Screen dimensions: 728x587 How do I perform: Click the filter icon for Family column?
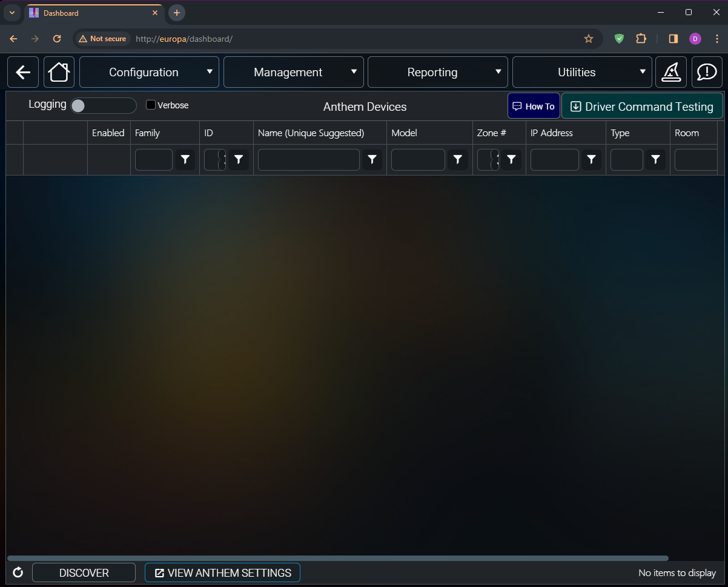185,160
